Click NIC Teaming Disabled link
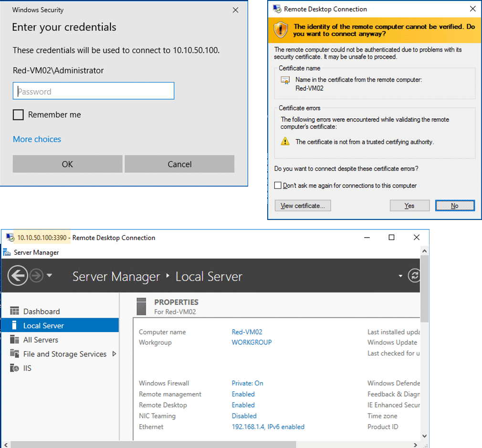 pos(244,416)
